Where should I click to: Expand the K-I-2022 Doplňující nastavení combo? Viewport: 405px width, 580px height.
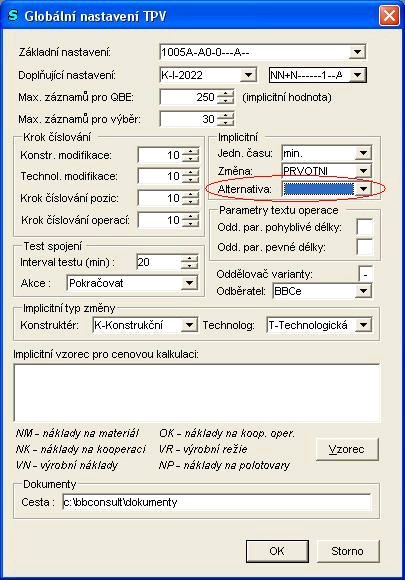248,75
